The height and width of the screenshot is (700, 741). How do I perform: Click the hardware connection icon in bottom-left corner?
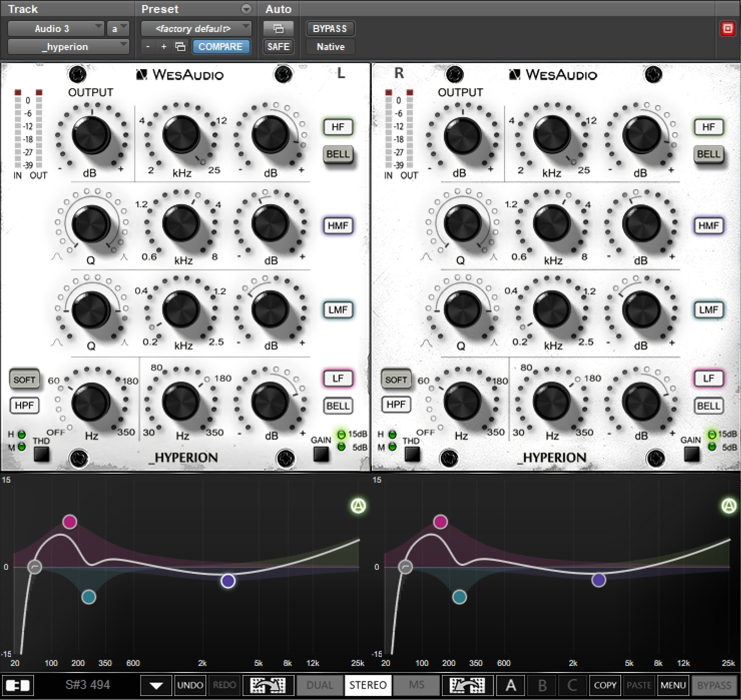coord(19,685)
